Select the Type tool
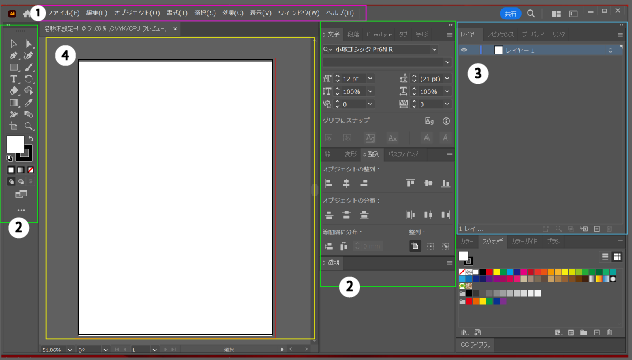 [x=13, y=79]
